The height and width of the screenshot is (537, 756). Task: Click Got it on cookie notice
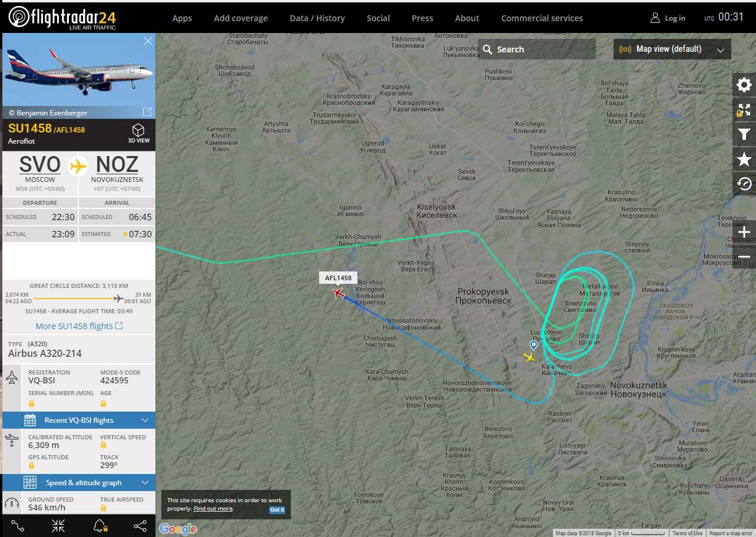pyautogui.click(x=277, y=510)
